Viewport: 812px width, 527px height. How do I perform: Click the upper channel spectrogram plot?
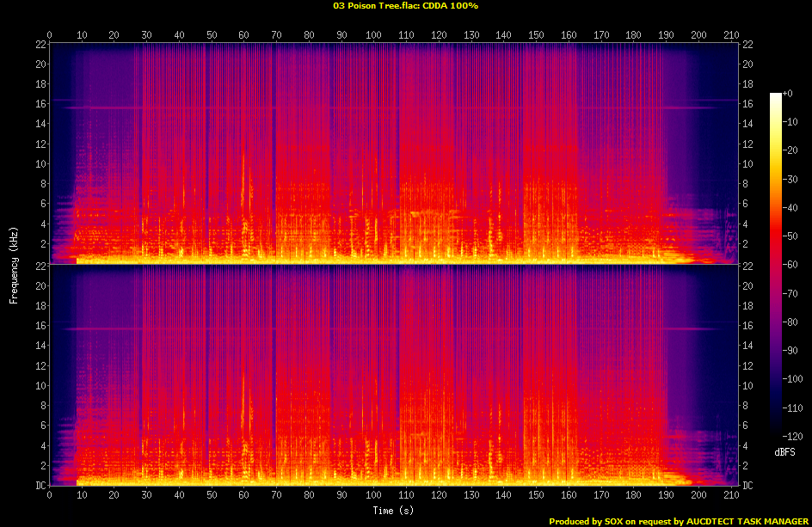(x=394, y=153)
